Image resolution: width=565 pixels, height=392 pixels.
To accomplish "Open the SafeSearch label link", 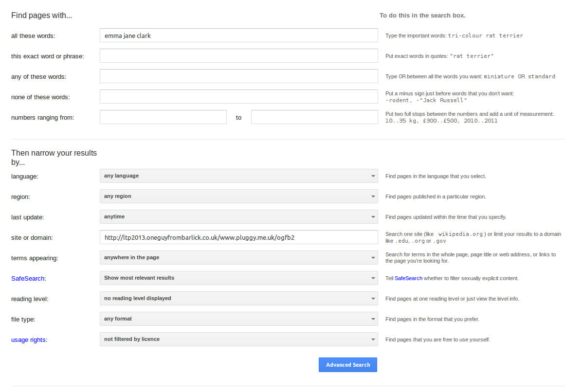I will pos(28,279).
